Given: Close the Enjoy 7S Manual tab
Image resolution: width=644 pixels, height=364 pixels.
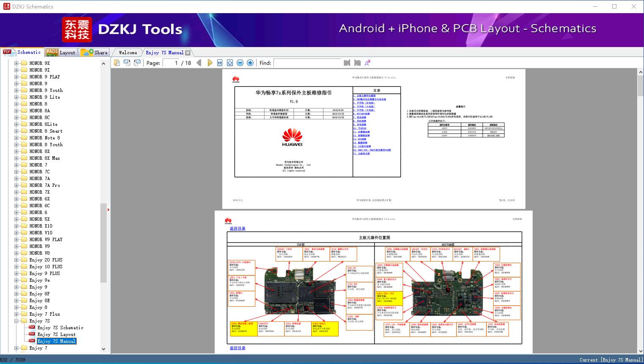Looking at the screenshot, I should tap(188, 53).
